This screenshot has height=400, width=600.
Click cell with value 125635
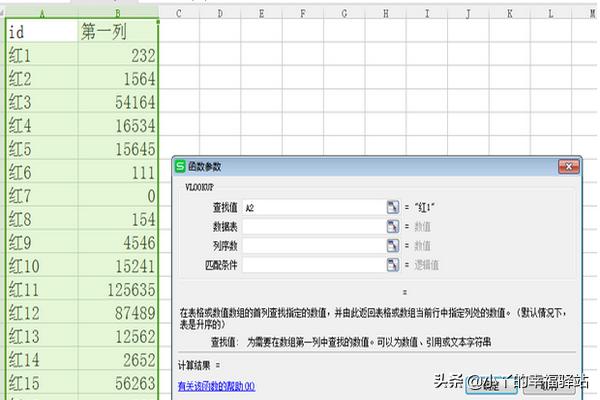coord(118,290)
